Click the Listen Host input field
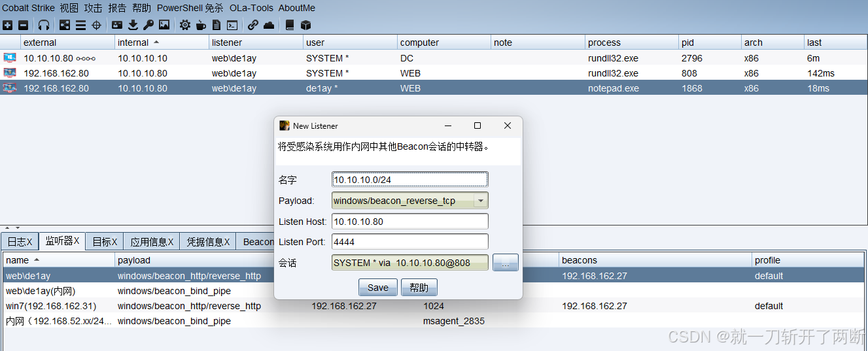 (x=410, y=221)
